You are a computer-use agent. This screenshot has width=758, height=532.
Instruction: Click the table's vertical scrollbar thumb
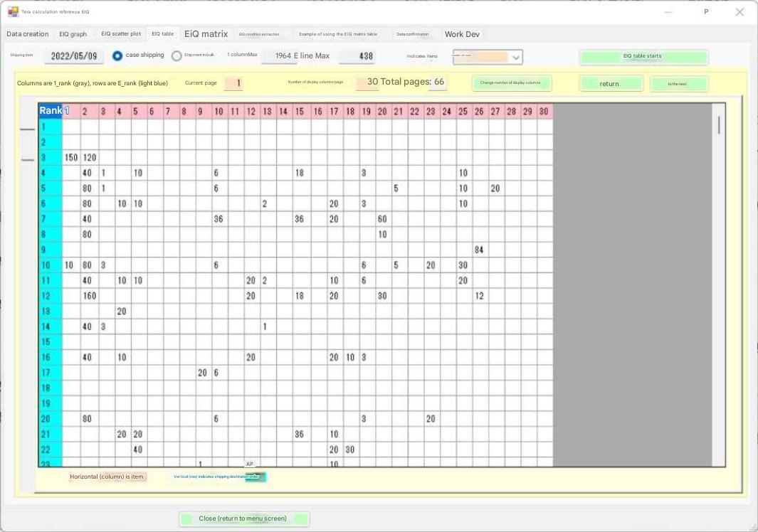[719, 125]
